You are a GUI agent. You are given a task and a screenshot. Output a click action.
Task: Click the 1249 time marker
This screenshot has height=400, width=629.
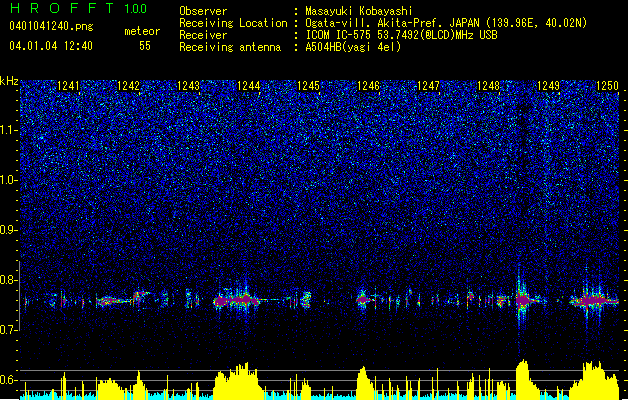548,85
